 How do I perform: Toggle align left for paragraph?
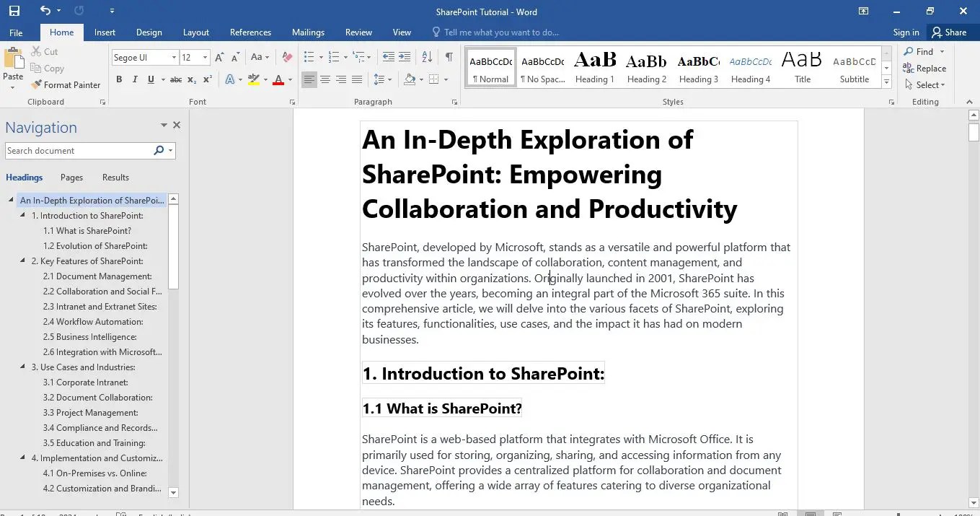point(309,79)
